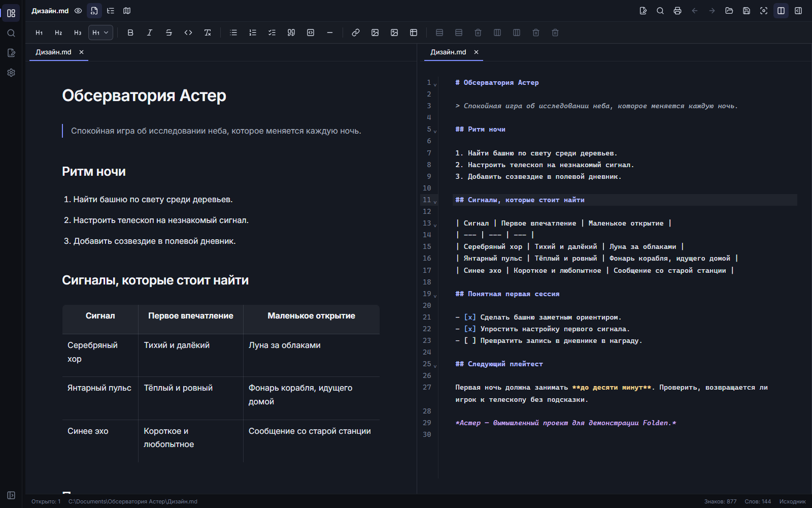Toggle bold formatting in the toolbar
This screenshot has width=812, height=508.
tap(130, 33)
